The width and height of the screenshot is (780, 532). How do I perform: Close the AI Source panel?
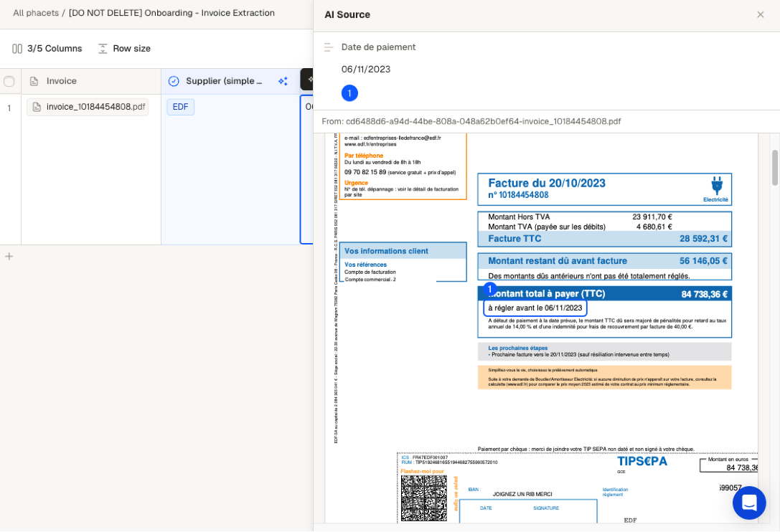pos(760,15)
